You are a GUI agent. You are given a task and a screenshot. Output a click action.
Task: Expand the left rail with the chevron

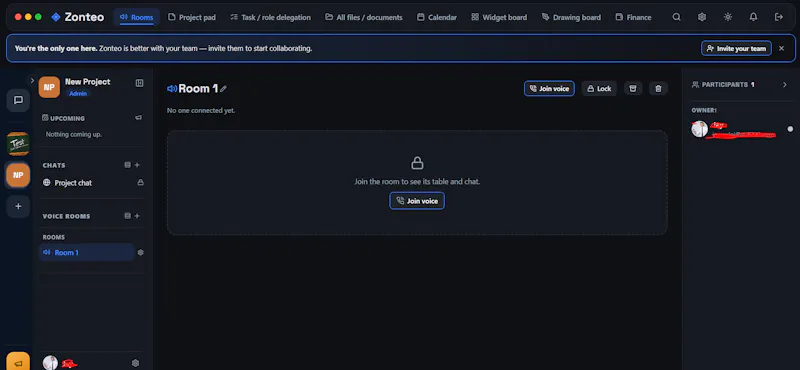coord(32,80)
